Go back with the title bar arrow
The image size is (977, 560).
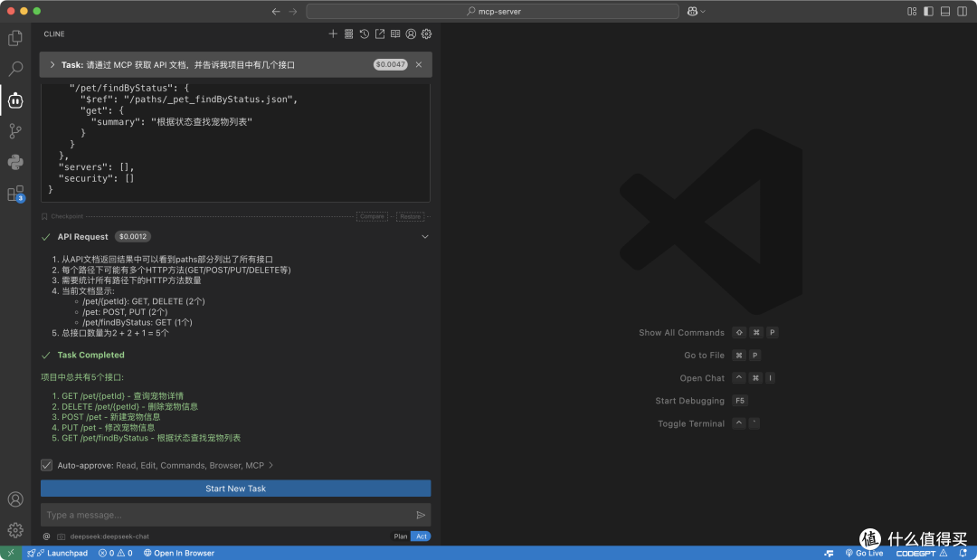pos(276,11)
